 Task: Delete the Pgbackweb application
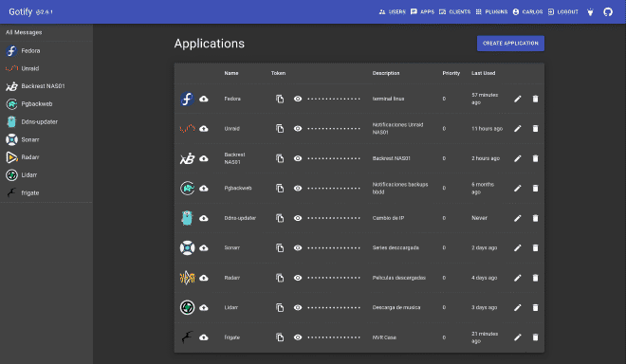click(535, 188)
